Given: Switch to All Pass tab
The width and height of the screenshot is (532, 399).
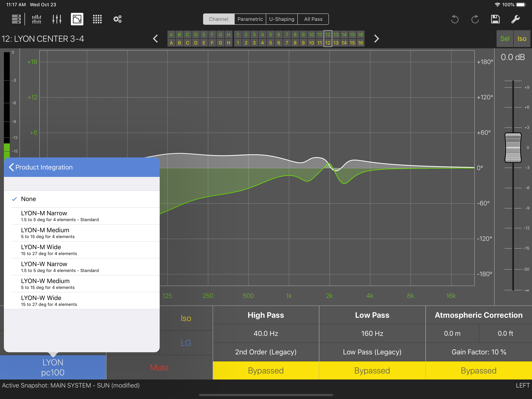Looking at the screenshot, I should coord(313,19).
